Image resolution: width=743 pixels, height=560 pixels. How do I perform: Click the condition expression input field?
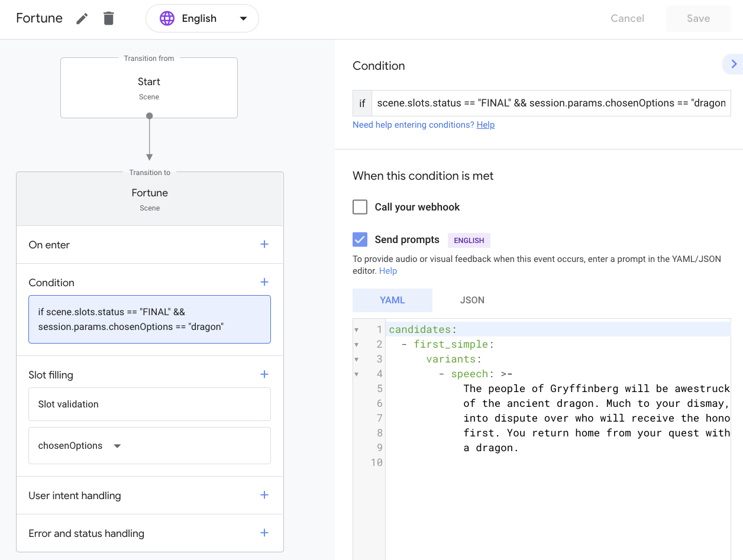(x=550, y=103)
